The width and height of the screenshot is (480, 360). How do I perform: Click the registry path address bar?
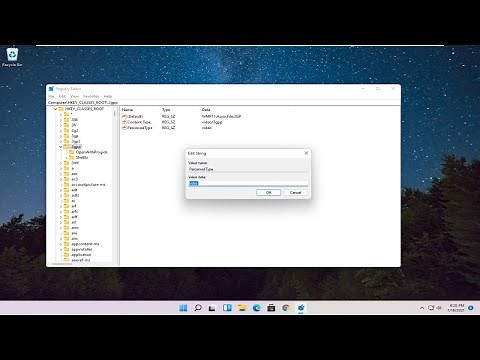(223, 103)
